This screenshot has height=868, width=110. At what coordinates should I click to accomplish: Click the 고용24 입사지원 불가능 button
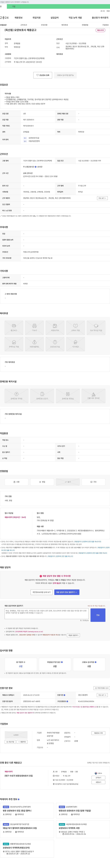pyautogui.click(x=65, y=75)
